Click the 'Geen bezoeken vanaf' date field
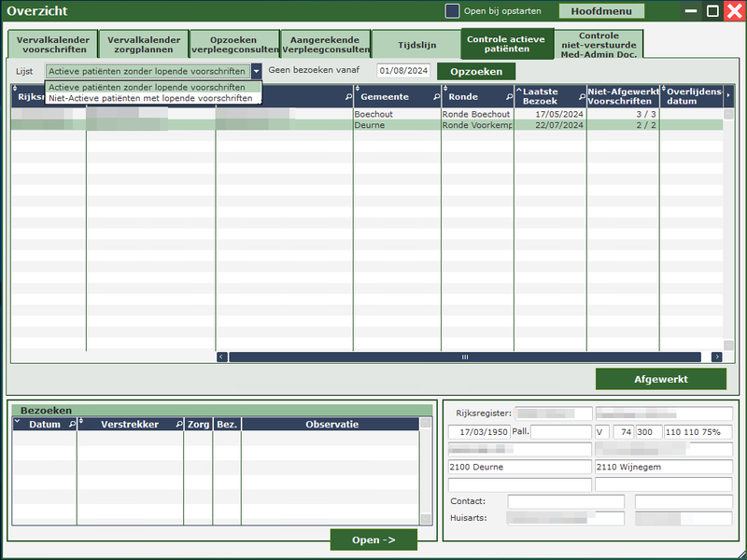The width and height of the screenshot is (747, 560). click(402, 71)
